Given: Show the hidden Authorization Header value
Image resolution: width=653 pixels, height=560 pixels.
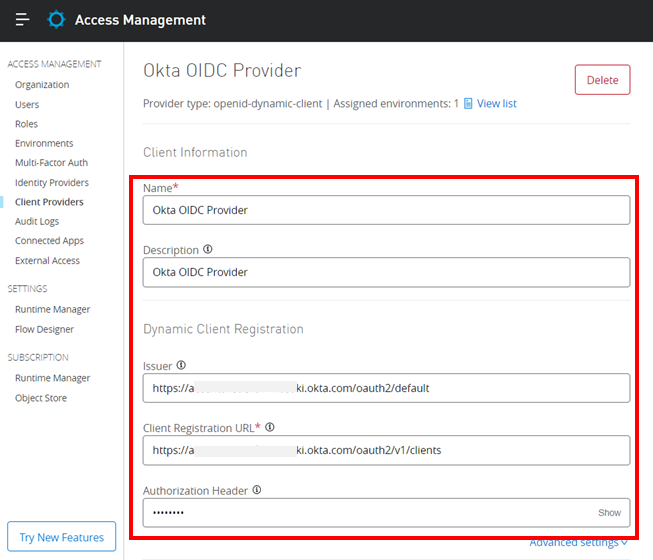Looking at the screenshot, I should point(609,512).
